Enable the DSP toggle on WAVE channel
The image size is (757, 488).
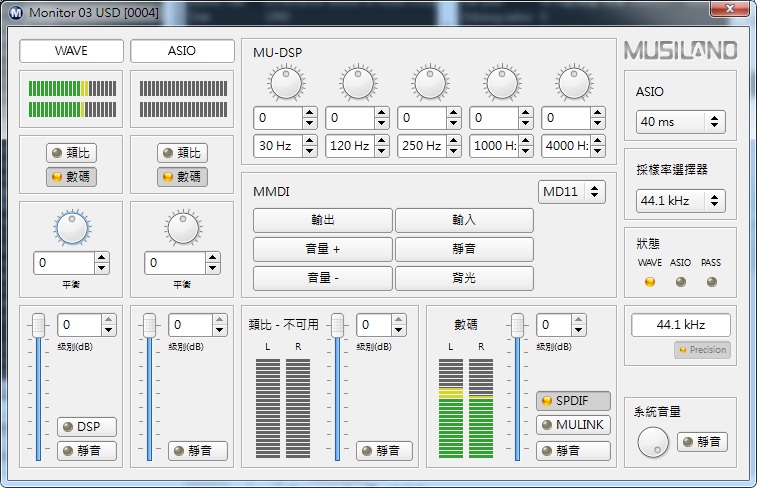87,427
